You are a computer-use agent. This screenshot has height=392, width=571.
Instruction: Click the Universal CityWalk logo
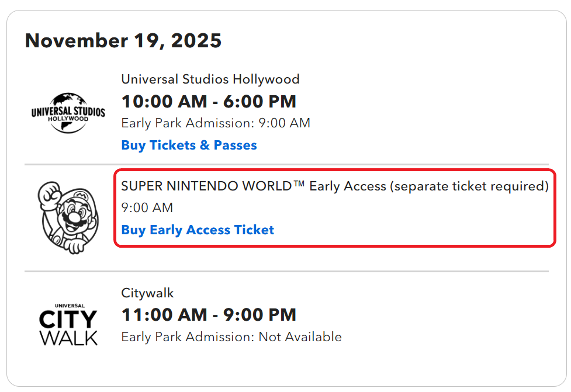[x=68, y=324]
